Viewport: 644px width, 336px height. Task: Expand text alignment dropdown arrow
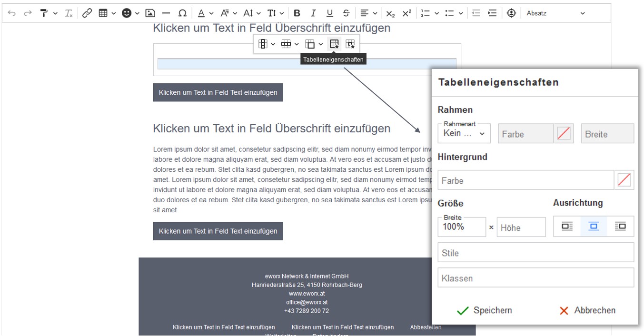[376, 13]
